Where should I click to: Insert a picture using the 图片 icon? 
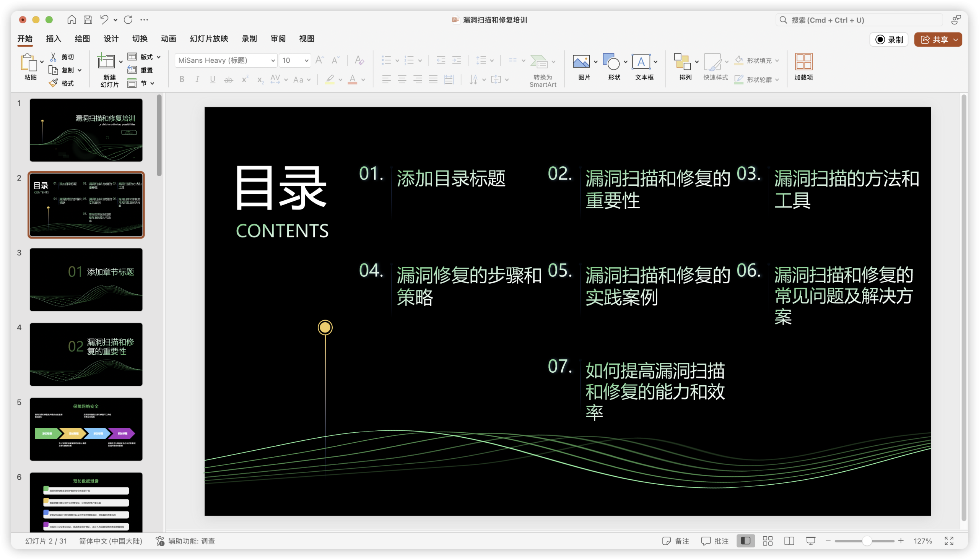pos(582,62)
